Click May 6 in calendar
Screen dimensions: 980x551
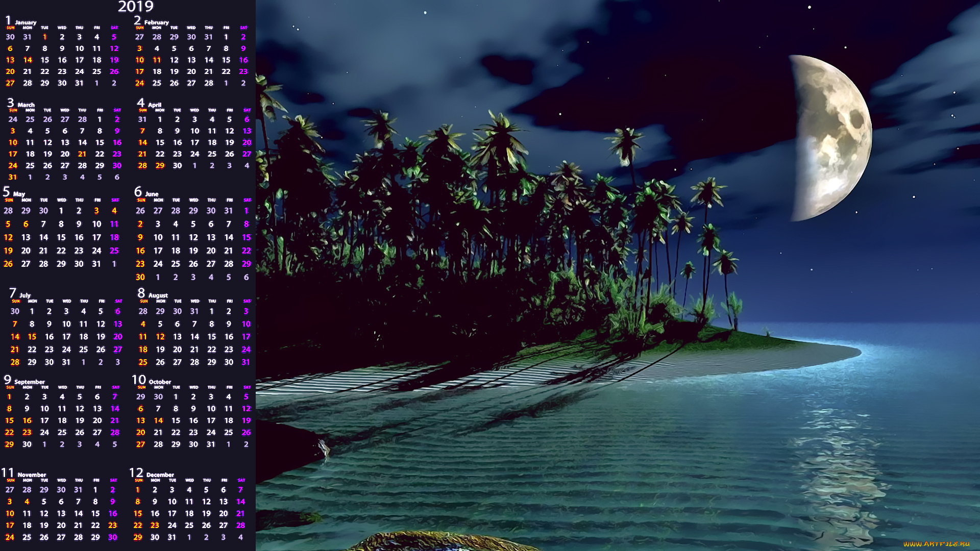click(26, 224)
